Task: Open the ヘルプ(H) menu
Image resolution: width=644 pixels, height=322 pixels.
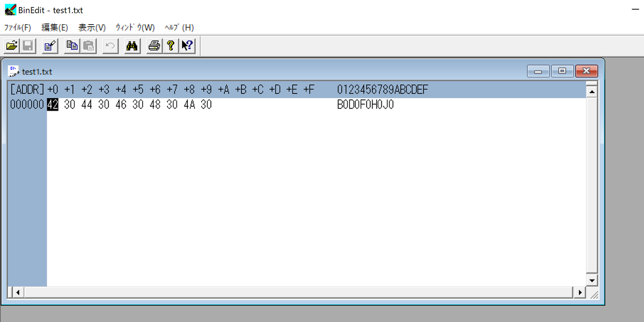Action: click(x=179, y=27)
